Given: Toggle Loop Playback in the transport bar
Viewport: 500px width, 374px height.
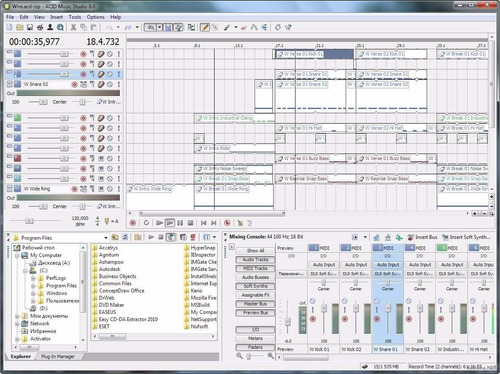Looking at the screenshot, I should pyautogui.click(x=146, y=223).
